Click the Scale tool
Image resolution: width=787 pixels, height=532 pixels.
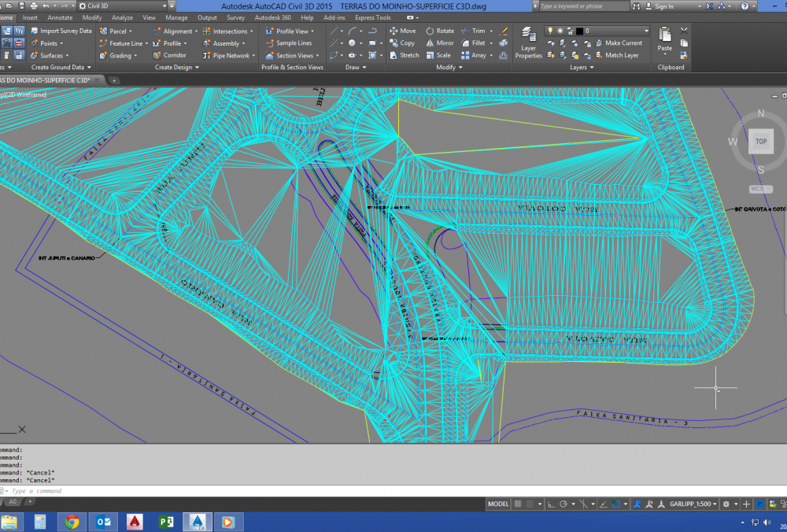click(438, 55)
